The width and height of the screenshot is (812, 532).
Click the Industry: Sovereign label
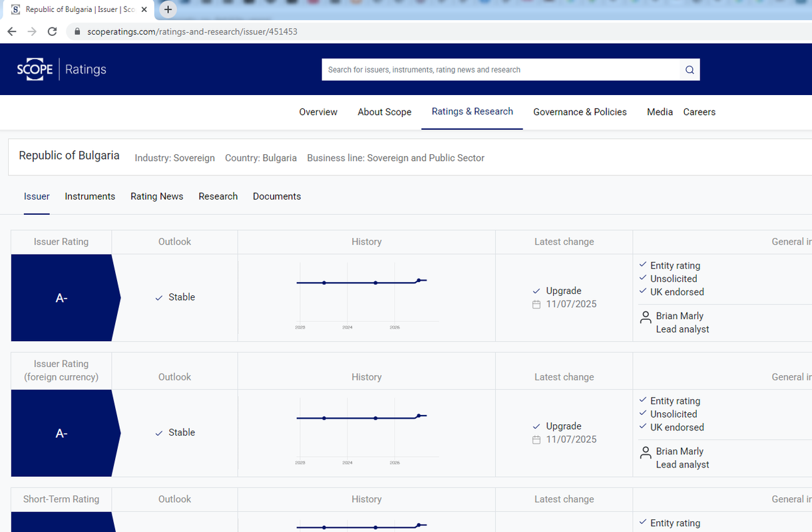(x=175, y=158)
